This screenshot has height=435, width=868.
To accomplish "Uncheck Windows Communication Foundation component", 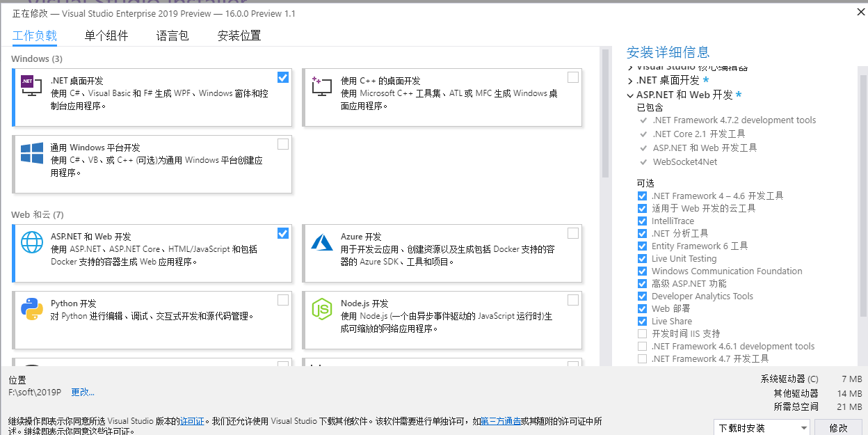I will [x=642, y=271].
